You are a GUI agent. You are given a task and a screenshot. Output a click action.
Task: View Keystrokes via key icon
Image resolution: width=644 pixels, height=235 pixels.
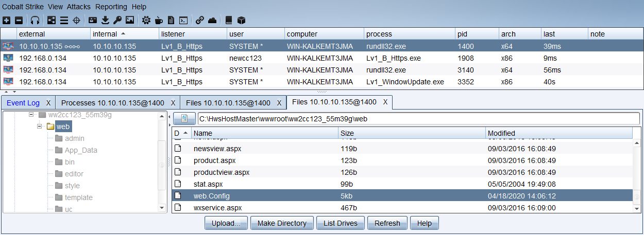117,21
